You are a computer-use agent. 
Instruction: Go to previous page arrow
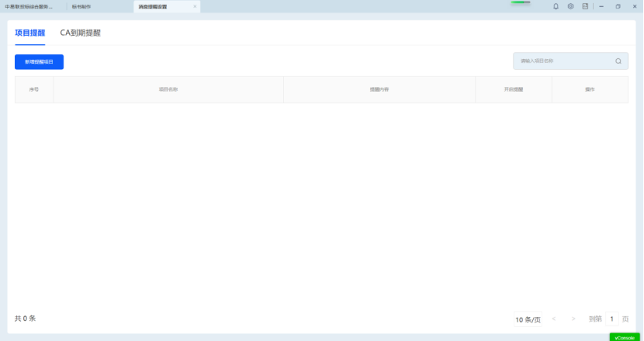click(x=554, y=318)
